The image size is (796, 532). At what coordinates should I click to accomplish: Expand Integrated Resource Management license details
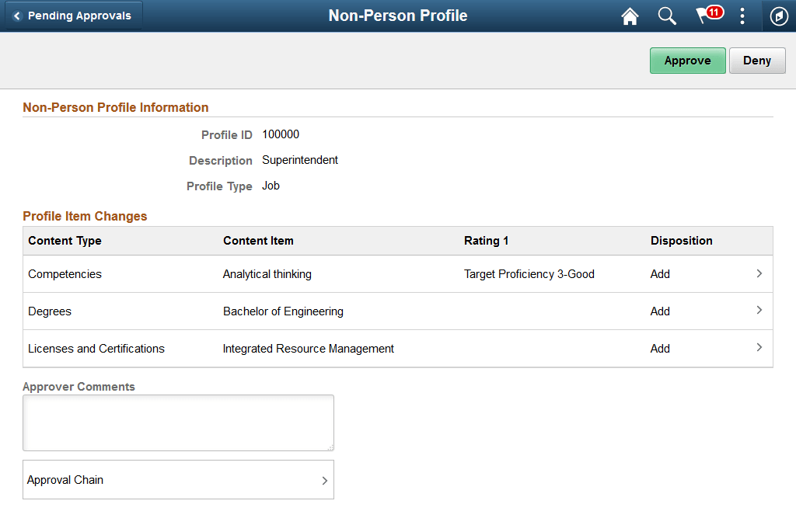(759, 348)
